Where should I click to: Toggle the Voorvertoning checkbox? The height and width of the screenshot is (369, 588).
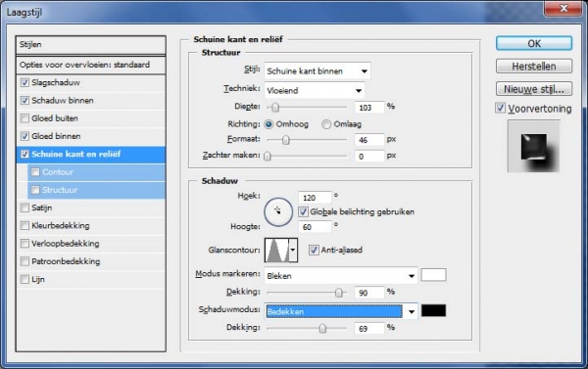click(500, 109)
